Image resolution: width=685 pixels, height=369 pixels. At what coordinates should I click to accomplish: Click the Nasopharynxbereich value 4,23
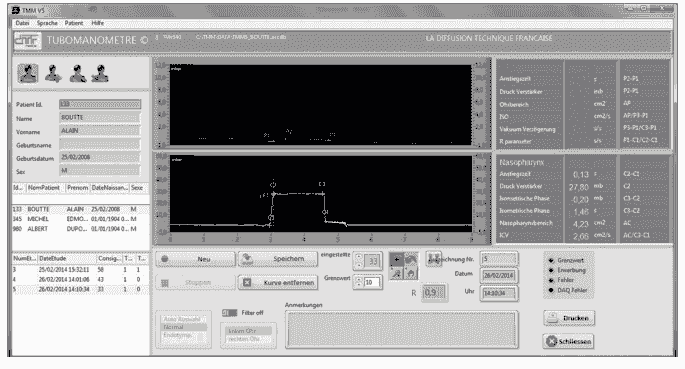pyautogui.click(x=581, y=224)
